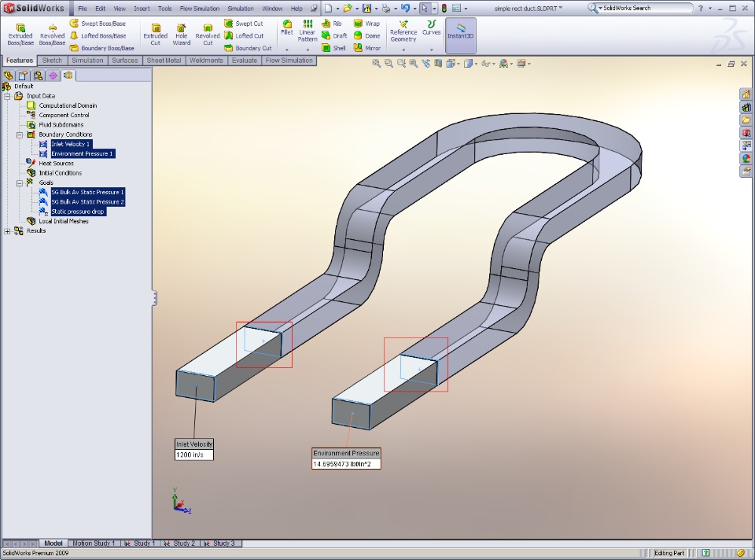Choose Swept Boss/Base feature
The height and width of the screenshot is (560, 755).
(98, 23)
